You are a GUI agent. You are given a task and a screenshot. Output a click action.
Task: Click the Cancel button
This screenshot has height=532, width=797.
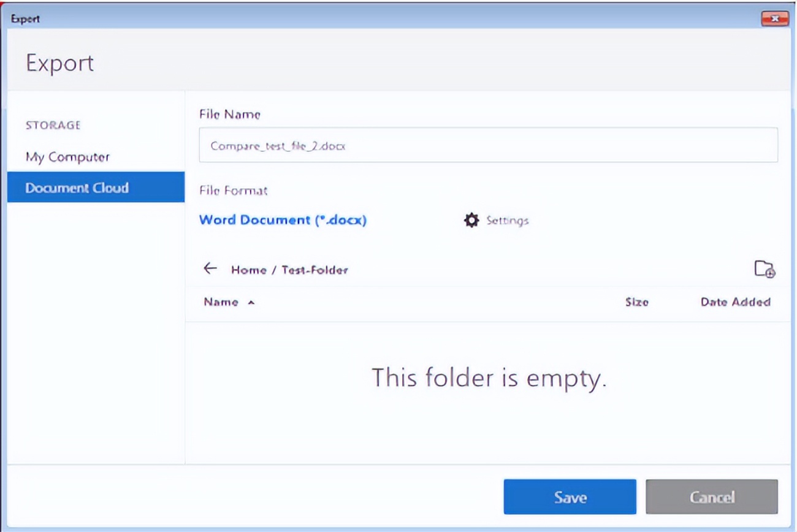pos(712,496)
